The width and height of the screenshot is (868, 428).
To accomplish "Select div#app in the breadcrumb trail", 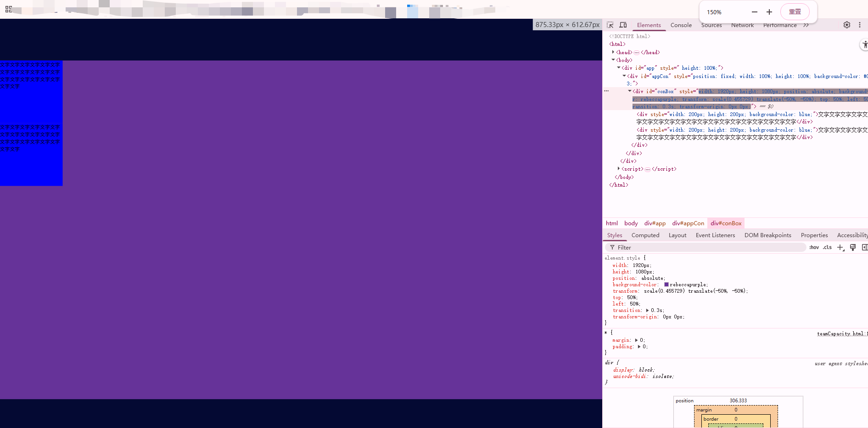I will pyautogui.click(x=655, y=223).
